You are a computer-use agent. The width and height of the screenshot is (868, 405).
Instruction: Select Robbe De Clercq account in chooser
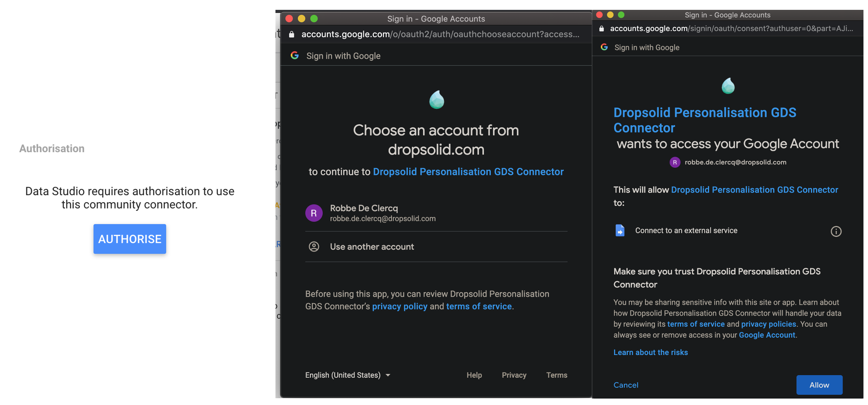pos(436,213)
